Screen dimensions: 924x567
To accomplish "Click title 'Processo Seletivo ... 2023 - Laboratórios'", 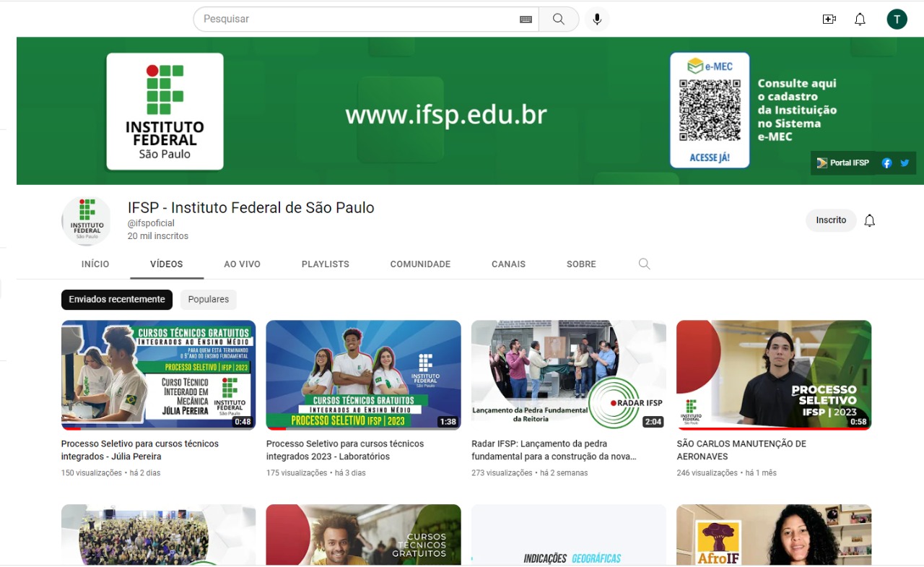I will [345, 450].
